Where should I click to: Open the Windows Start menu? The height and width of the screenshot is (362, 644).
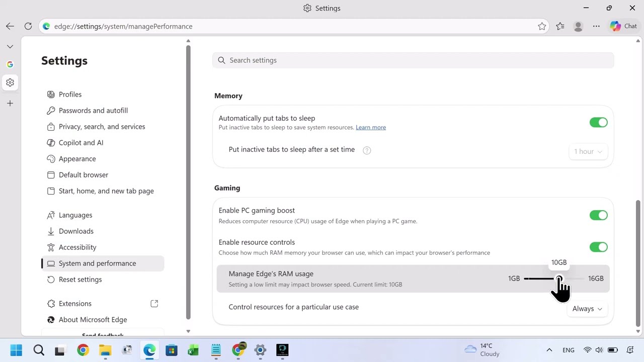coord(16,350)
